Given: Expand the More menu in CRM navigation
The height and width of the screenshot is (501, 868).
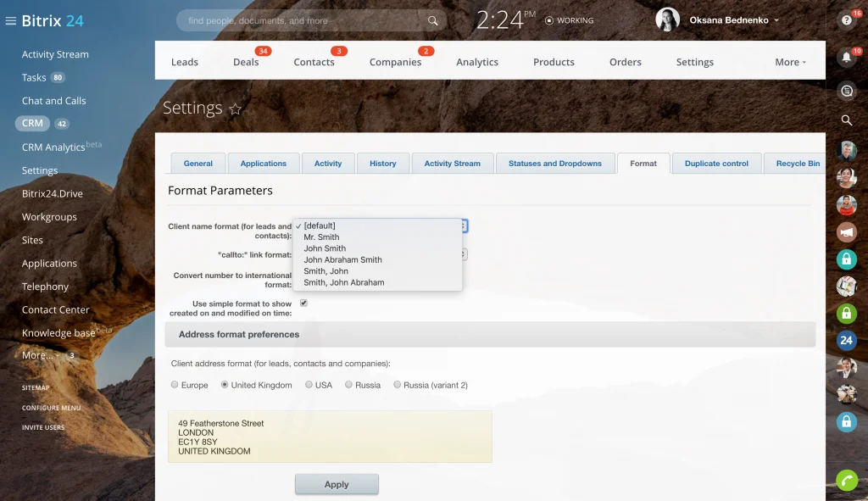Looking at the screenshot, I should (790, 62).
